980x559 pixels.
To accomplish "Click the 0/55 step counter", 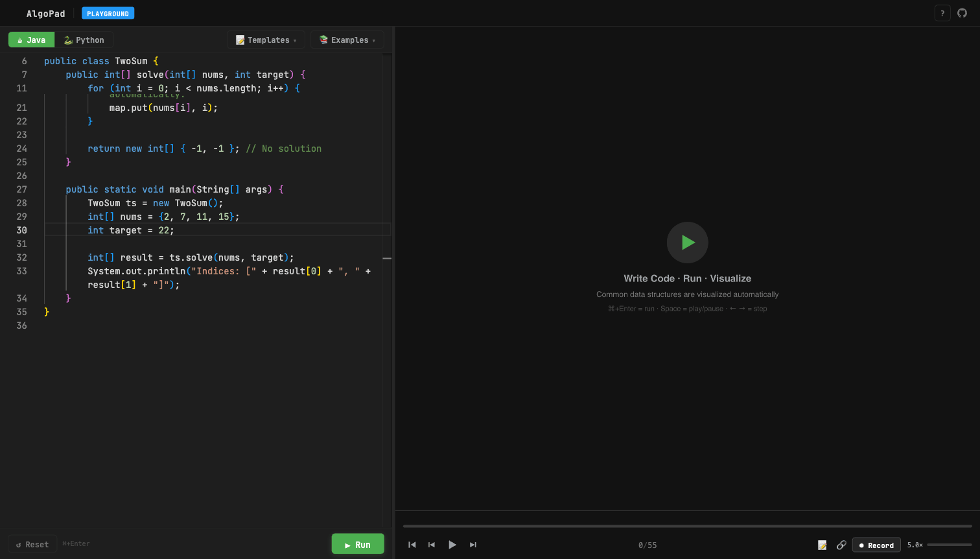I will click(647, 545).
